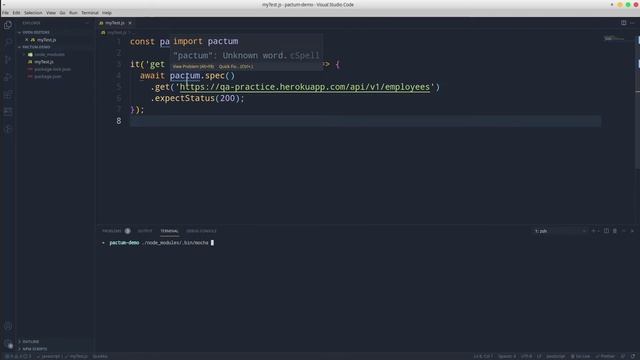Select the myTest.js editor tab
Screen dimensions: 640x360
point(115,23)
